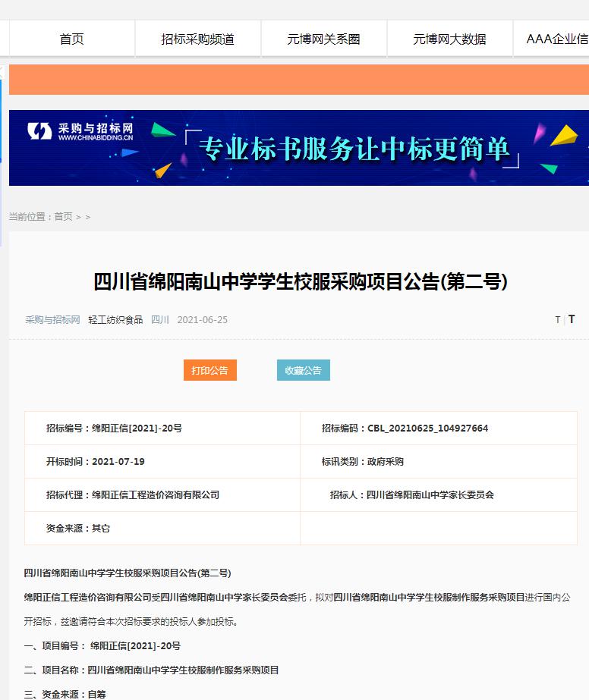This screenshot has width=589, height=700.
Task: Click the 首页 breadcrumb link
Action: click(63, 217)
